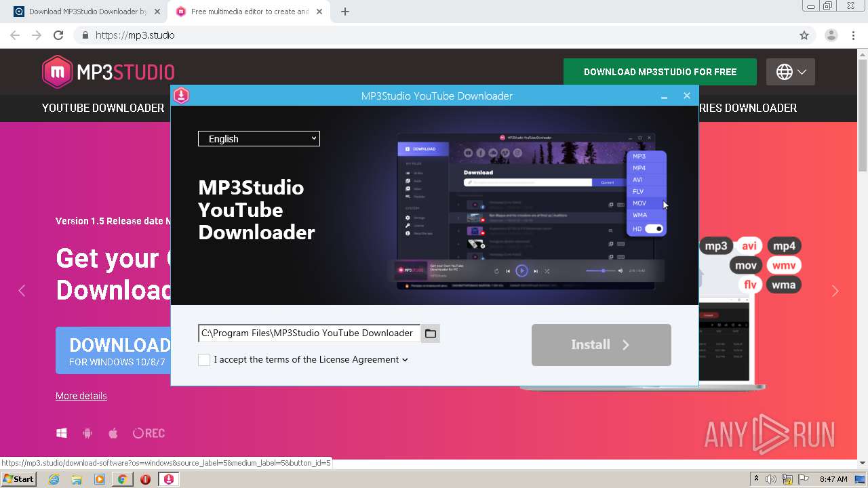Open YouTube Downloader menu item
The image size is (868, 488).
click(x=103, y=108)
